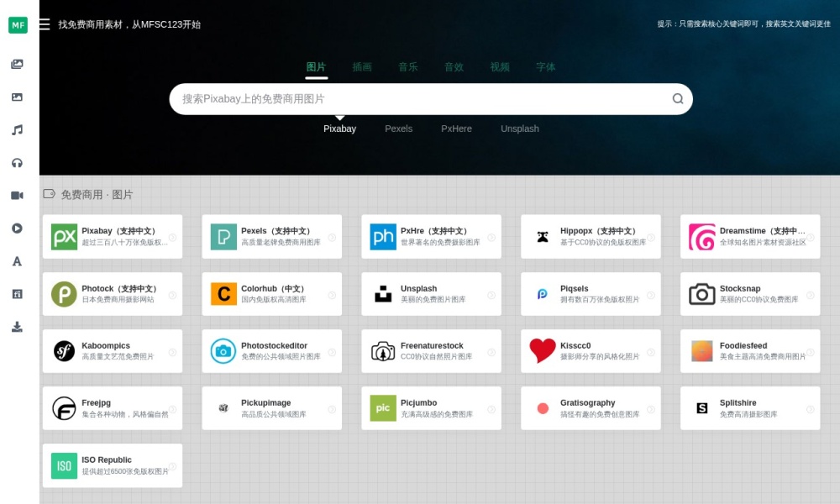Open the image gallery sidebar icon
The height and width of the screenshot is (504, 840).
click(x=17, y=65)
